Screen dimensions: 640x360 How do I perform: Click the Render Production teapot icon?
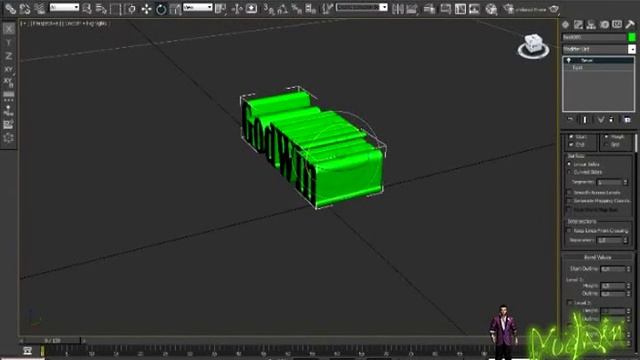[553, 9]
